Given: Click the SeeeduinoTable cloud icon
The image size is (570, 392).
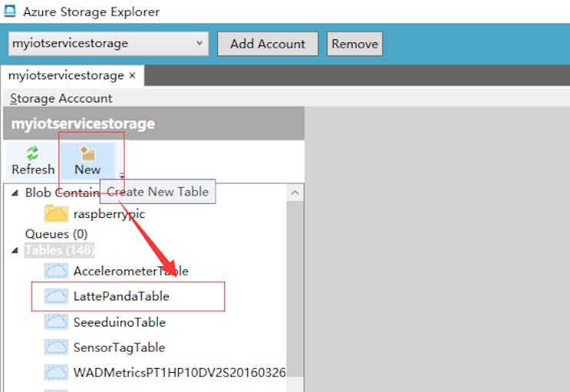Looking at the screenshot, I should point(56,322).
